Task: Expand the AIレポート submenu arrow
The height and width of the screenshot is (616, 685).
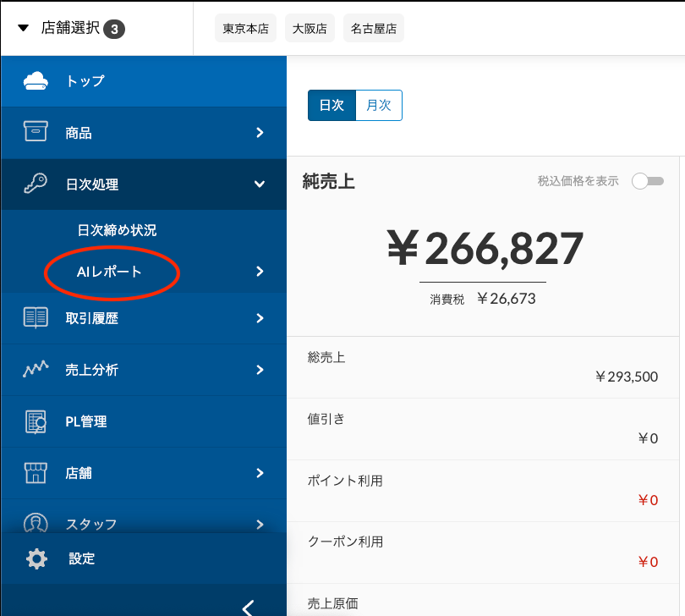Action: click(260, 272)
